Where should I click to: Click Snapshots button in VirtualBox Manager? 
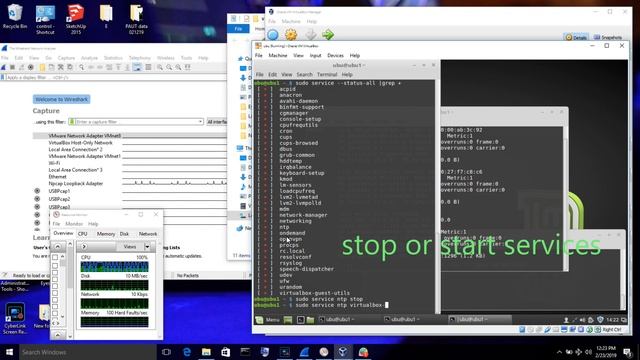(x=608, y=37)
